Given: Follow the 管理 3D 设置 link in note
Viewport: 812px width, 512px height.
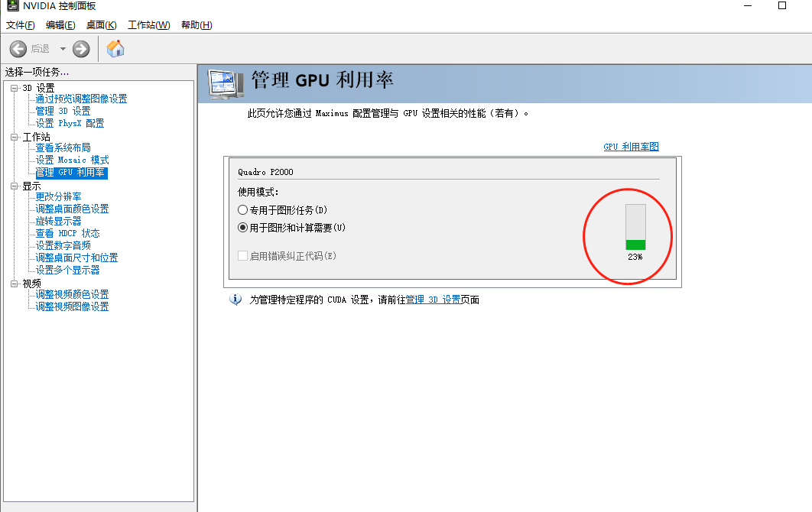Looking at the screenshot, I should (433, 300).
